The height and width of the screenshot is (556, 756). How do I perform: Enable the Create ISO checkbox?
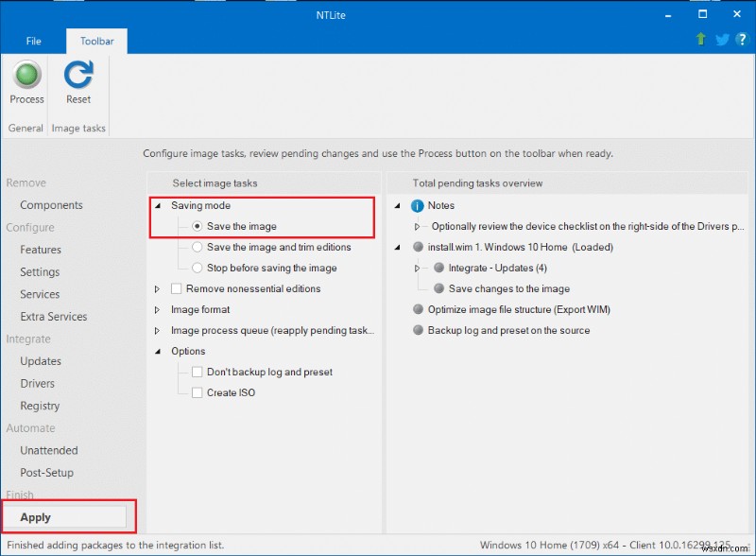point(198,392)
